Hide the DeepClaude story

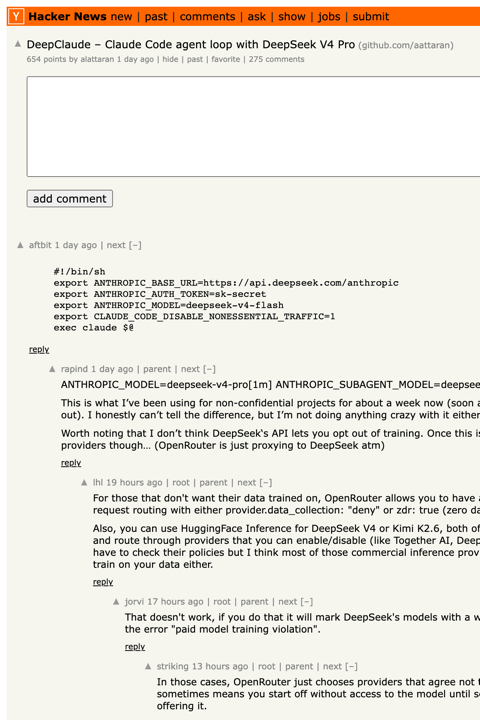click(x=170, y=59)
